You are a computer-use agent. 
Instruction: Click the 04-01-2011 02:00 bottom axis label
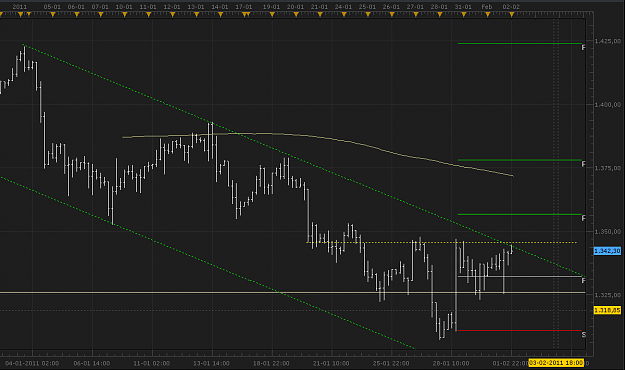(x=32, y=363)
